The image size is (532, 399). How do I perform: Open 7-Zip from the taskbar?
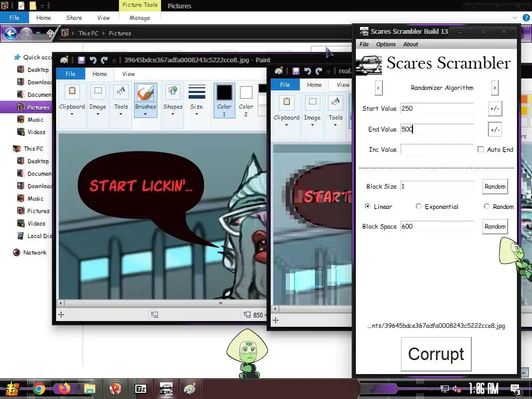[x=140, y=389]
